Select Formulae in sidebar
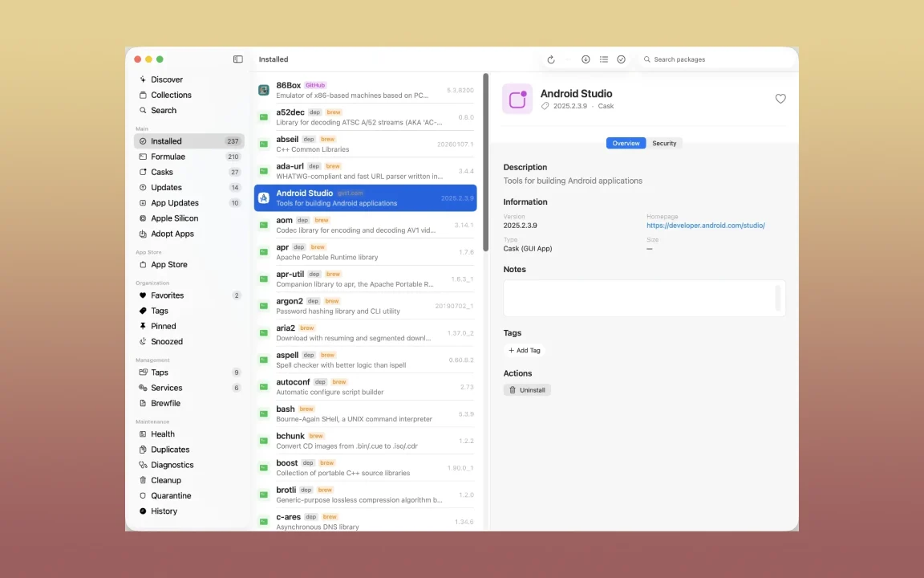Screen dimensions: 924x578 pyautogui.click(x=188, y=157)
